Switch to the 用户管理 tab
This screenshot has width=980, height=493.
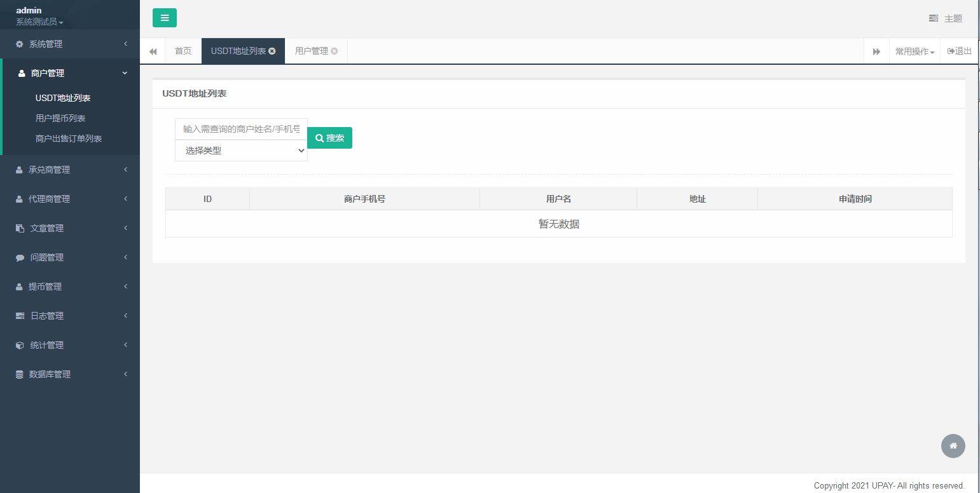(x=312, y=51)
